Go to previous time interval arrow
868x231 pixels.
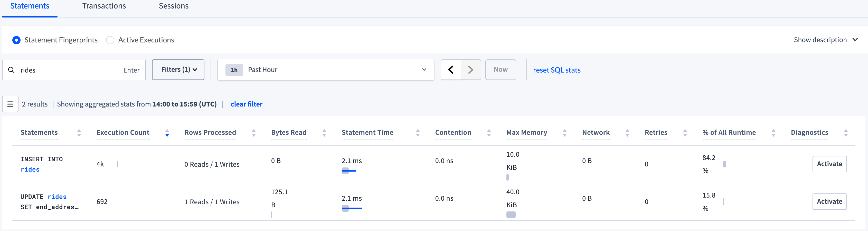pos(450,69)
